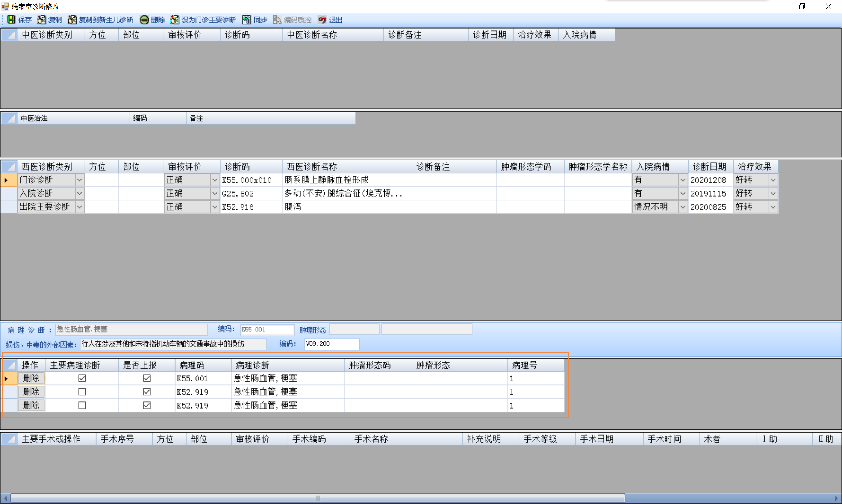The width and height of the screenshot is (842, 504).
Task: Click the V09.200 external cause code field
Action: [x=331, y=344]
